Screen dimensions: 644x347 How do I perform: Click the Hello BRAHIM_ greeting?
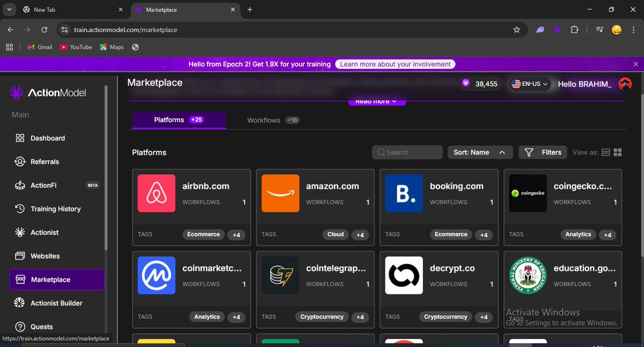click(584, 84)
